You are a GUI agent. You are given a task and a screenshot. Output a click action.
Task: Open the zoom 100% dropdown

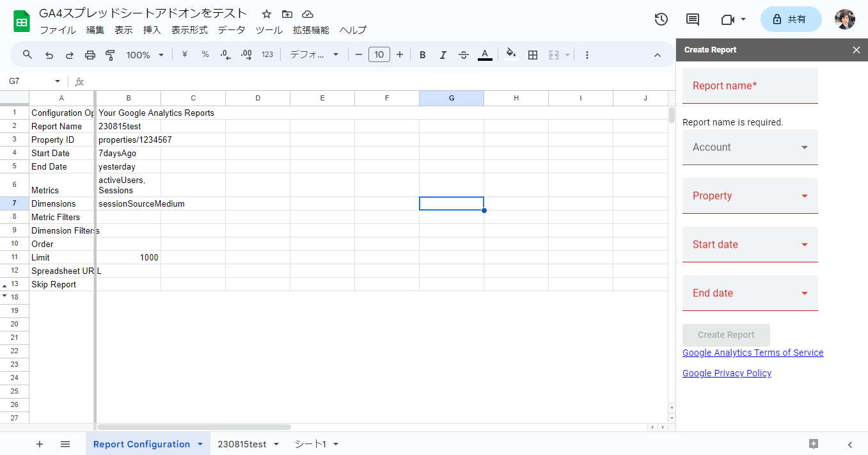145,55
